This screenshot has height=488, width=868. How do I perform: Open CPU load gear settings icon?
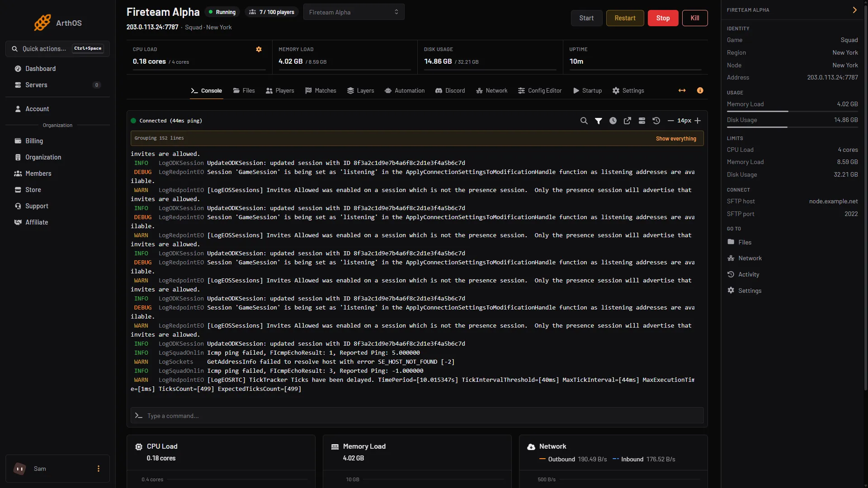(x=259, y=49)
